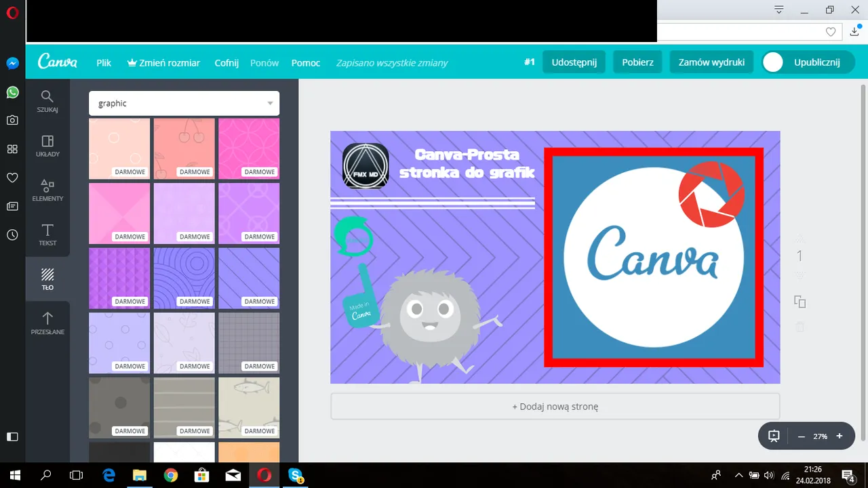This screenshot has height=488, width=868.
Task: Pick the pink triangles background thumbnail
Action: tap(119, 213)
